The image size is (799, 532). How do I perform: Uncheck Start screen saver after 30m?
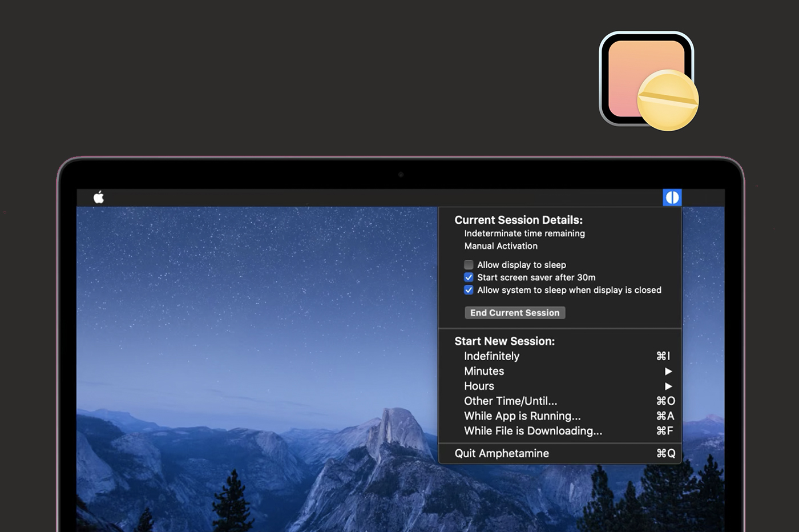coord(469,277)
